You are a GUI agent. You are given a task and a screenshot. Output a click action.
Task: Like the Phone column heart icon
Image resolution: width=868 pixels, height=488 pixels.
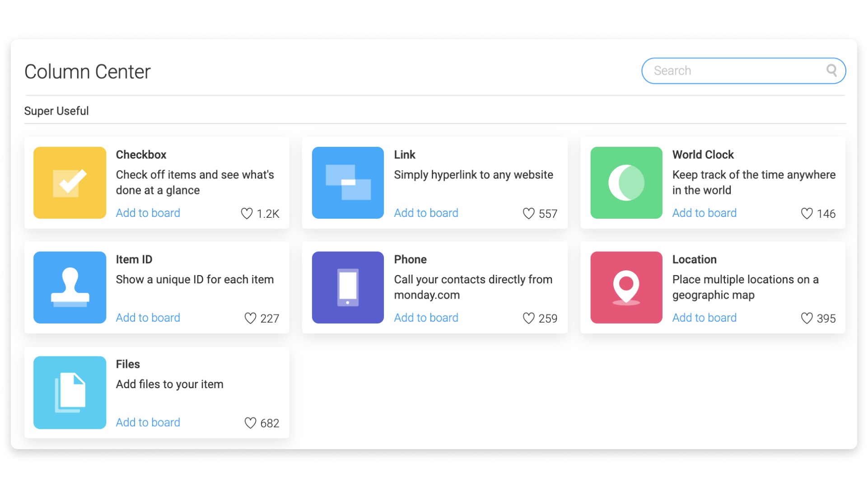pyautogui.click(x=528, y=318)
